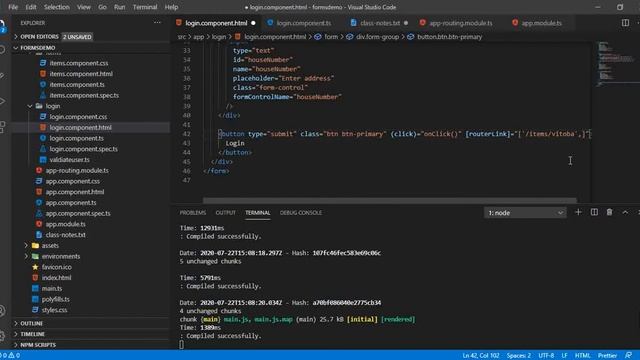Open app-routing.module.ts in explorer tree
The height and width of the screenshot is (360, 640).
click(77, 171)
